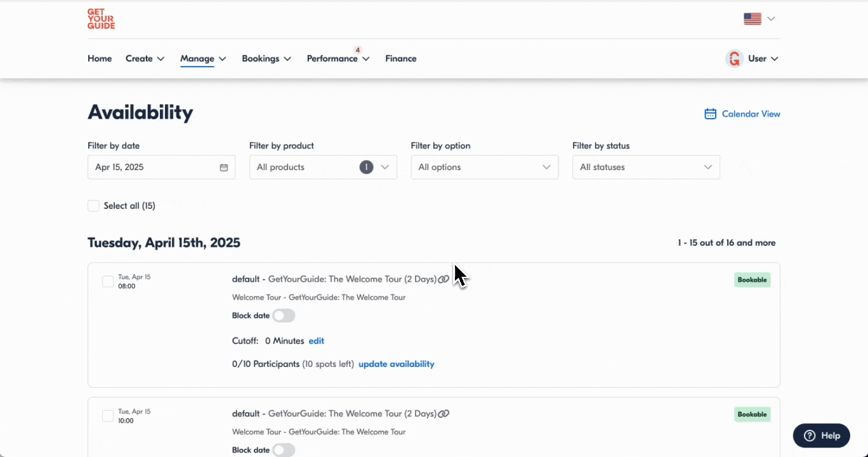Open the date picker calendar icon
The height and width of the screenshot is (457, 868).
pos(224,168)
